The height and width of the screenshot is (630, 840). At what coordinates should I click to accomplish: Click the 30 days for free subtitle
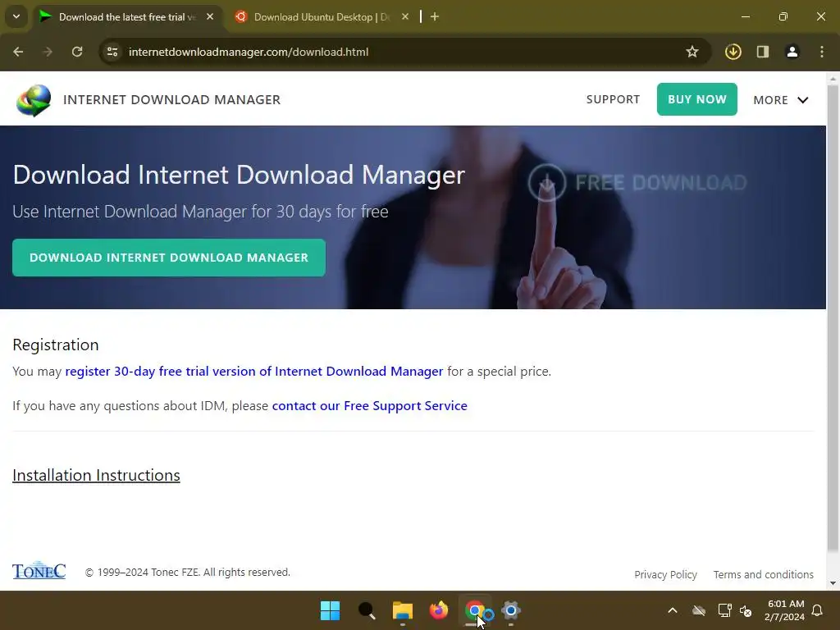[x=200, y=212]
